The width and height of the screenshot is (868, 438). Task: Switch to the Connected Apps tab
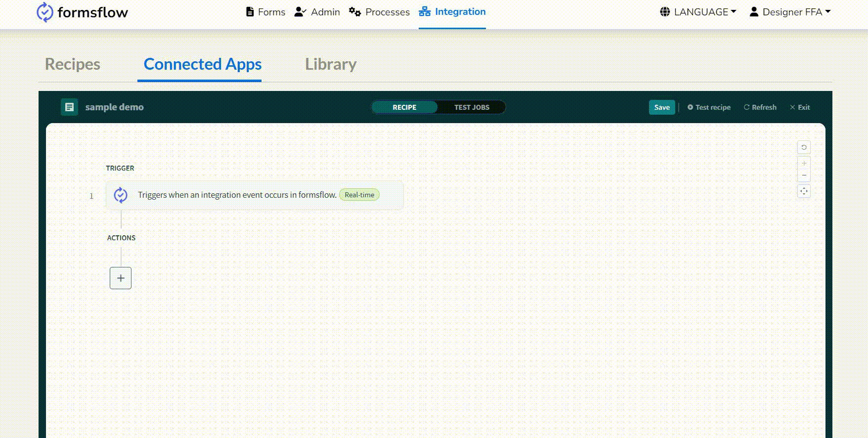click(203, 64)
